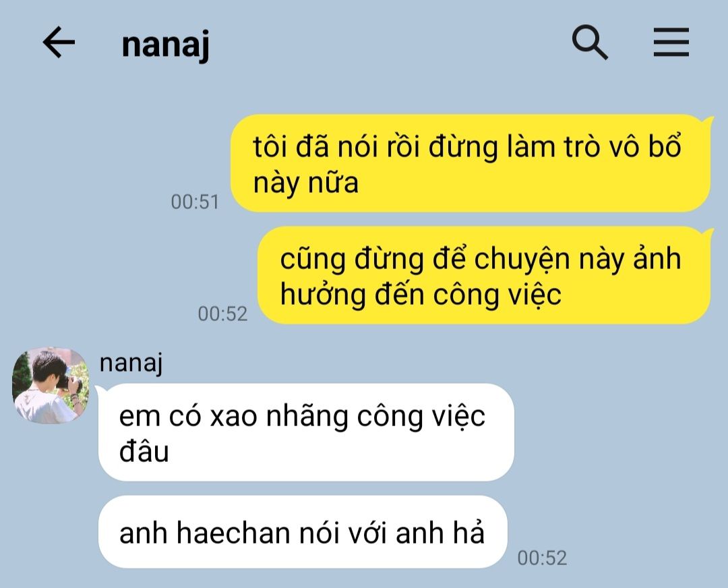Tap "này nữa" in the first yellow bubble

click(305, 183)
